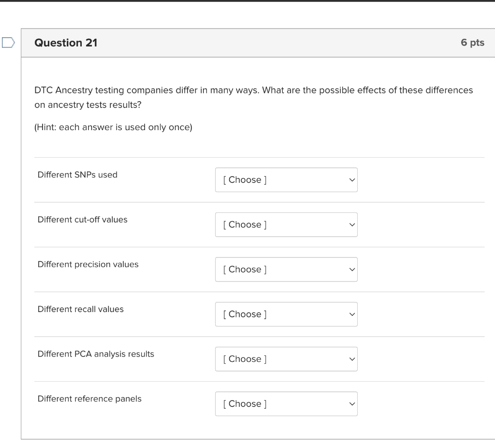Click the Different reference panels label

point(89,399)
